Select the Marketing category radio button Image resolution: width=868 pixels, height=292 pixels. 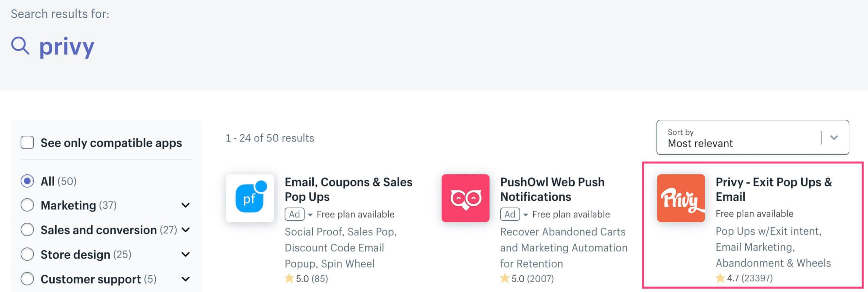click(x=27, y=205)
